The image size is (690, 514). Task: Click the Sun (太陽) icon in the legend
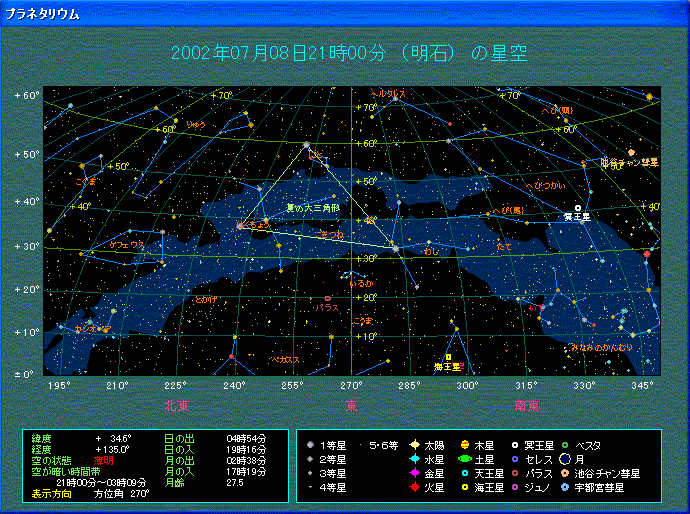(x=414, y=445)
